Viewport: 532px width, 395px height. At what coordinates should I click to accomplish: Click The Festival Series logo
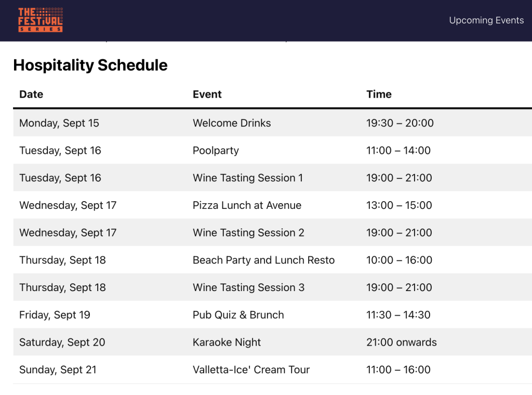[x=41, y=20]
